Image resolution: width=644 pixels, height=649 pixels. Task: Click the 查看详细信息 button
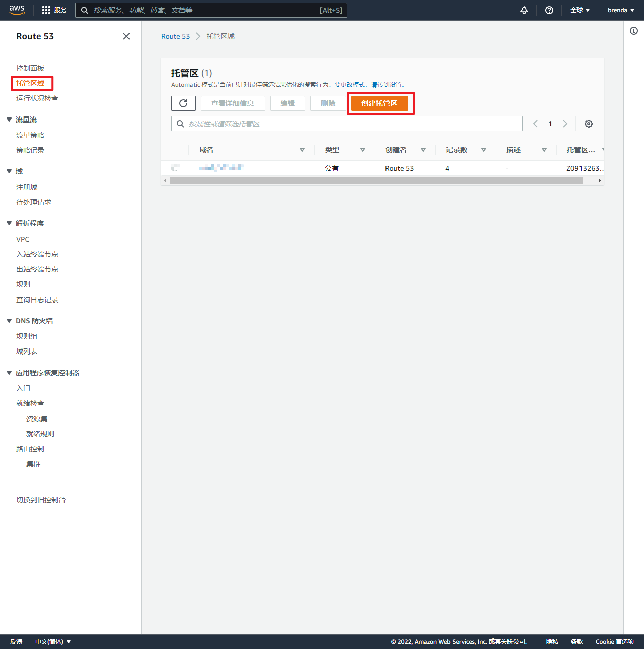(233, 103)
